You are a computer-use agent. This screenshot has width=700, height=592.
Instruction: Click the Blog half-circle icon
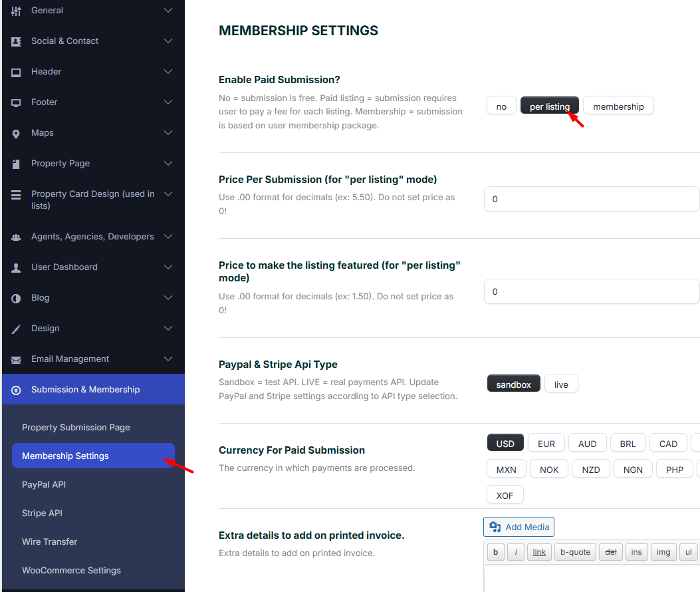(x=16, y=298)
